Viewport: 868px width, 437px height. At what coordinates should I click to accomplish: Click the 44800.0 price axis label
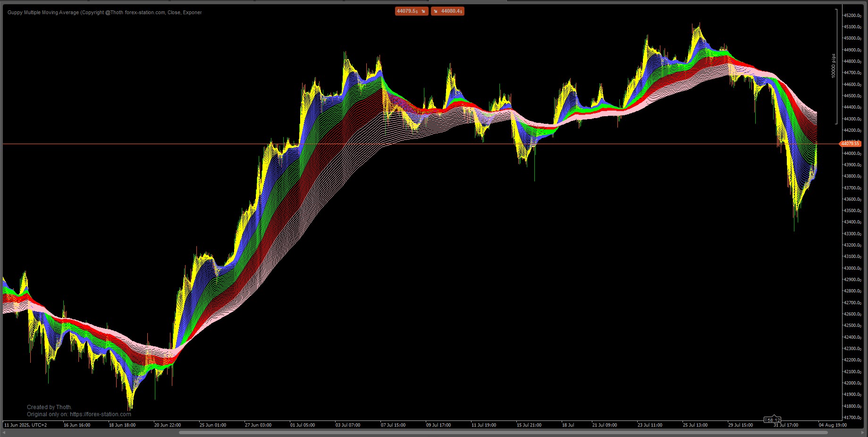852,61
